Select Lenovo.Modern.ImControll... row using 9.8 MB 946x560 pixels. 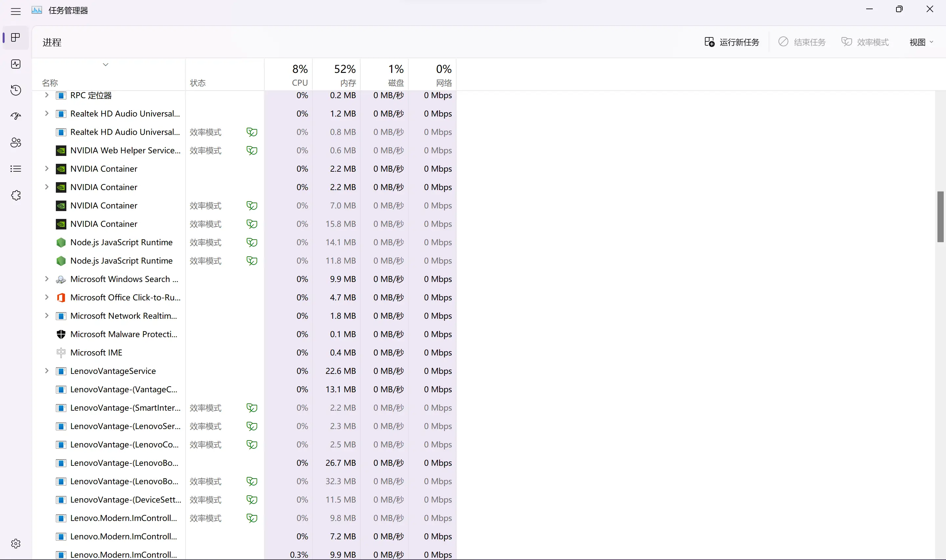coord(244,518)
